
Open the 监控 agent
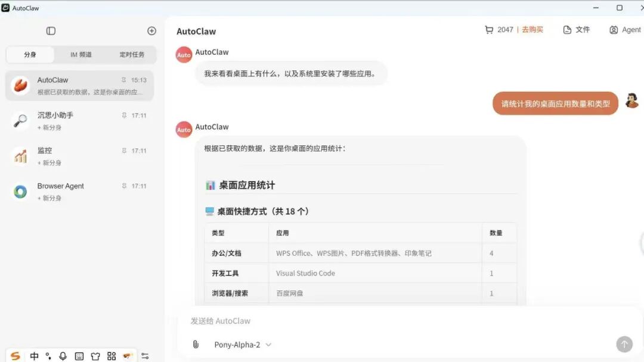[80, 156]
